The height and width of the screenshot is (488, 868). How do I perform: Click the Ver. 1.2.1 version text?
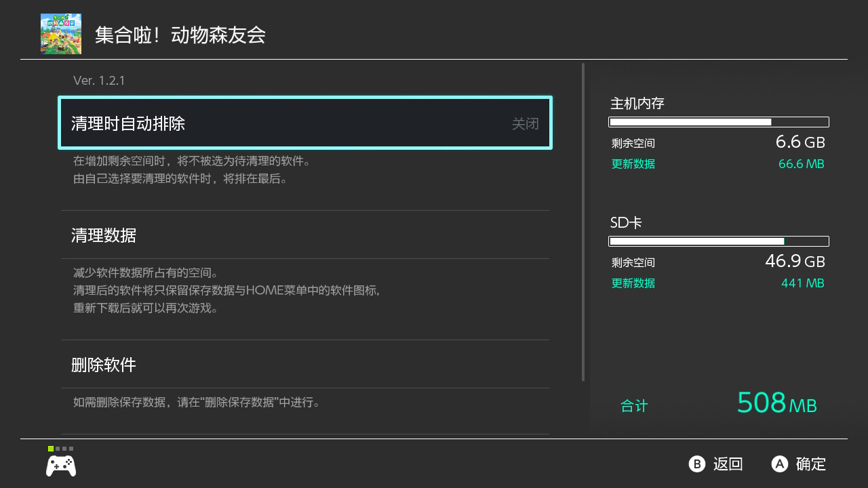pos(99,81)
